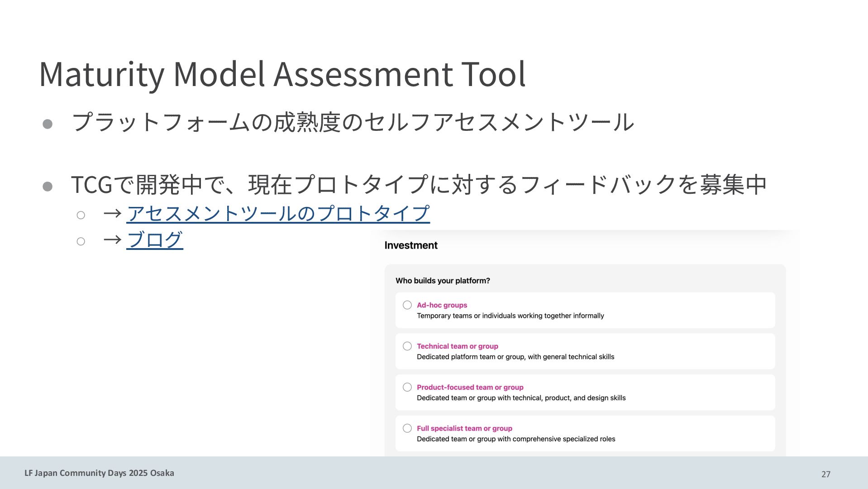Select the Ad-hoc groups radio button
This screenshot has width=868, height=489.
pyautogui.click(x=407, y=305)
